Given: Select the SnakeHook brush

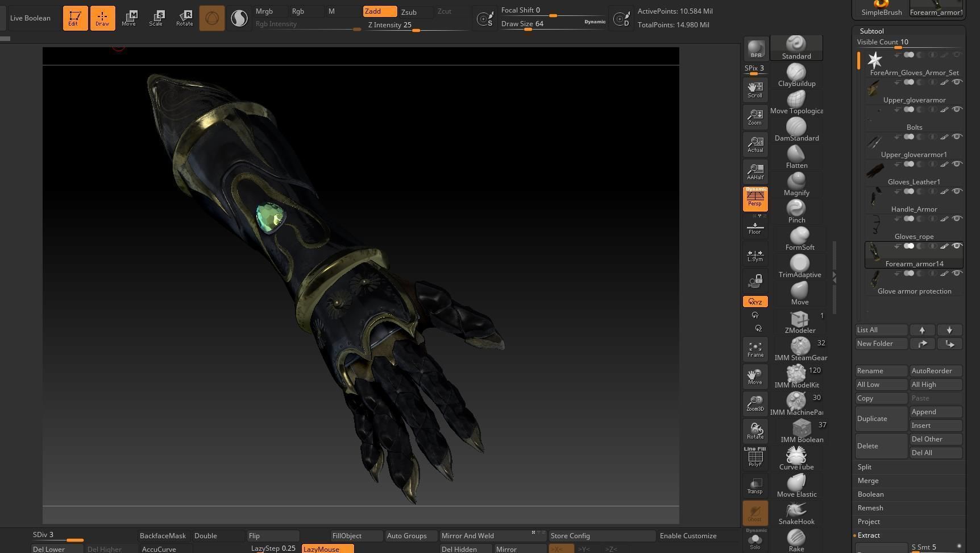Looking at the screenshot, I should (796, 512).
